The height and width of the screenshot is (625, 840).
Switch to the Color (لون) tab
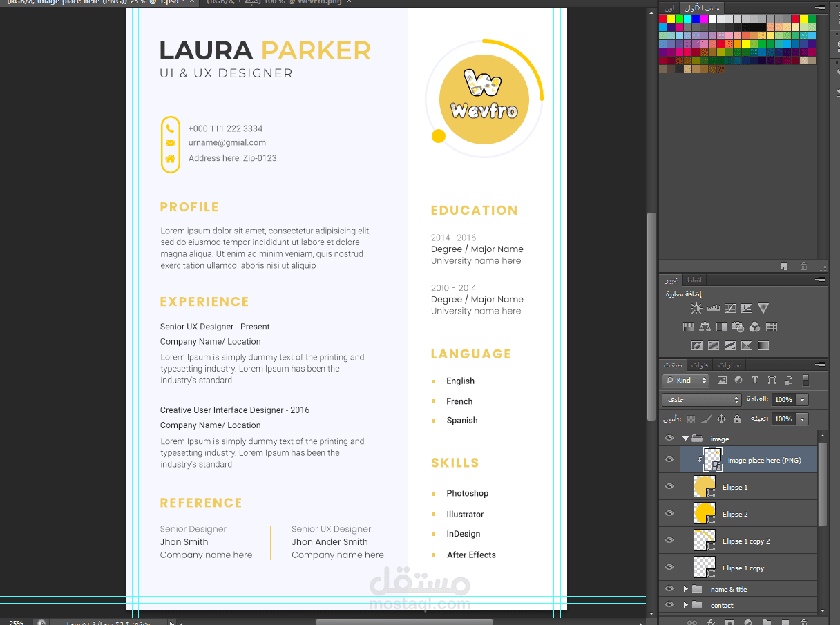pos(669,8)
